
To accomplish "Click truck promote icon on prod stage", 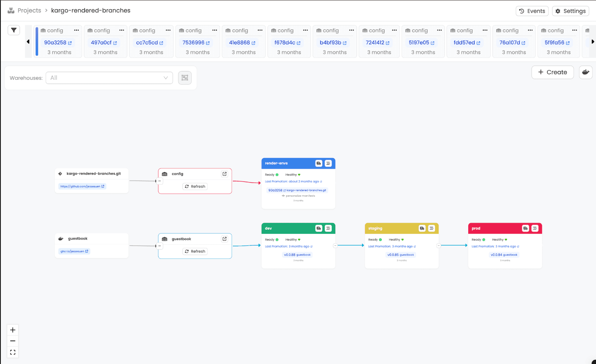I will (x=525, y=228).
